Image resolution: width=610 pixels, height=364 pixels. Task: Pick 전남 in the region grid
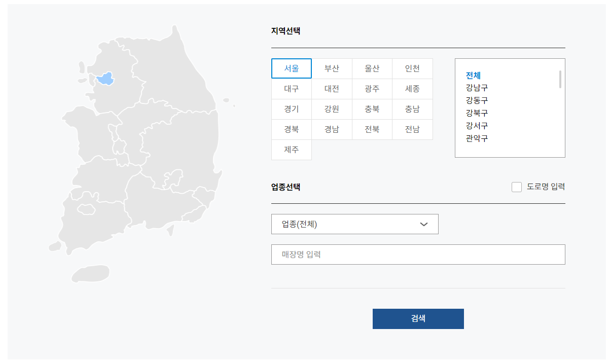click(x=412, y=129)
